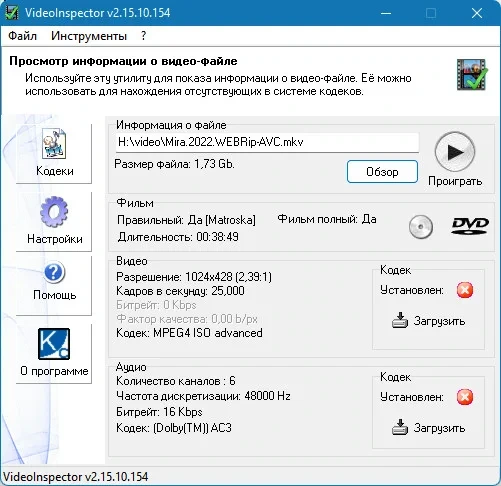
Task: Click the Битрейт: 16 Kbps text
Action: (159, 412)
